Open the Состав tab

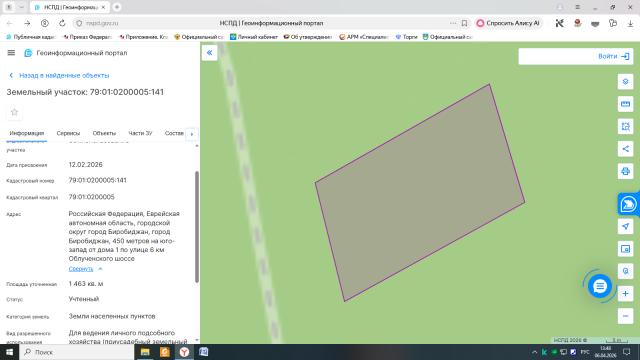click(174, 133)
